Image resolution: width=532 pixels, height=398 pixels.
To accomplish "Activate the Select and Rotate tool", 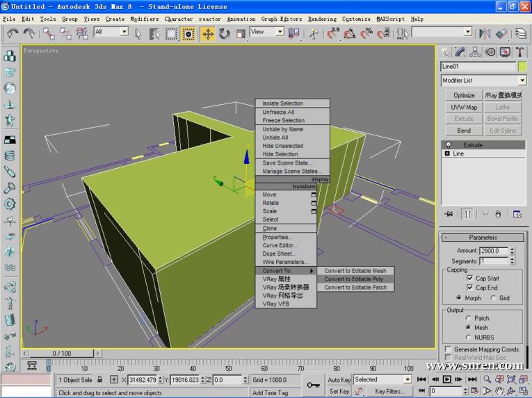I will pyautogui.click(x=224, y=33).
